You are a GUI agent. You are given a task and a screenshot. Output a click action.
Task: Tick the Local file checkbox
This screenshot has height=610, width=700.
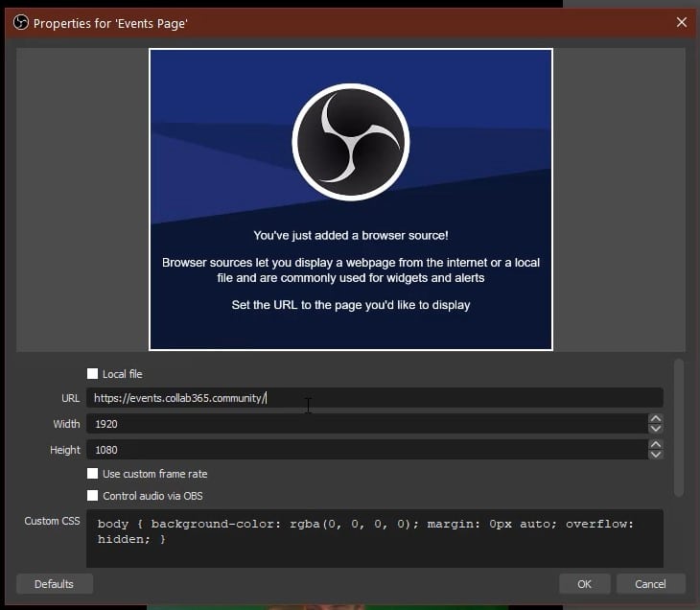(x=92, y=374)
